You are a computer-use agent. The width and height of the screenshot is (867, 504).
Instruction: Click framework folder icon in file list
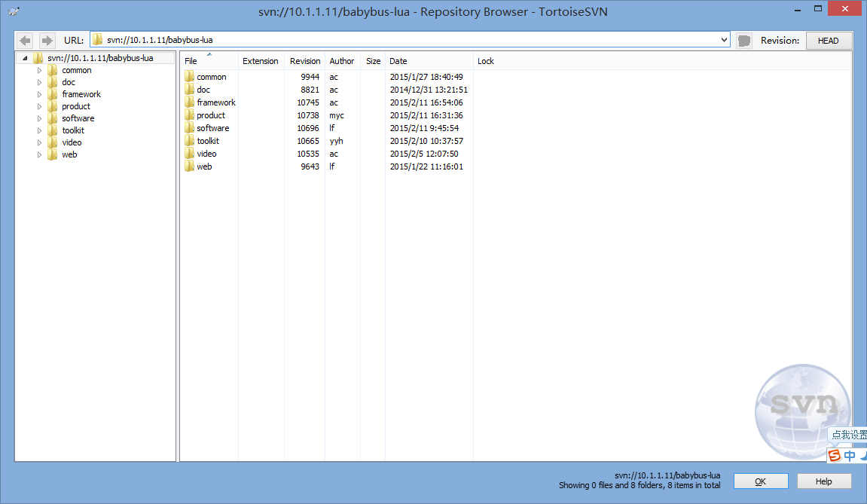coord(190,102)
